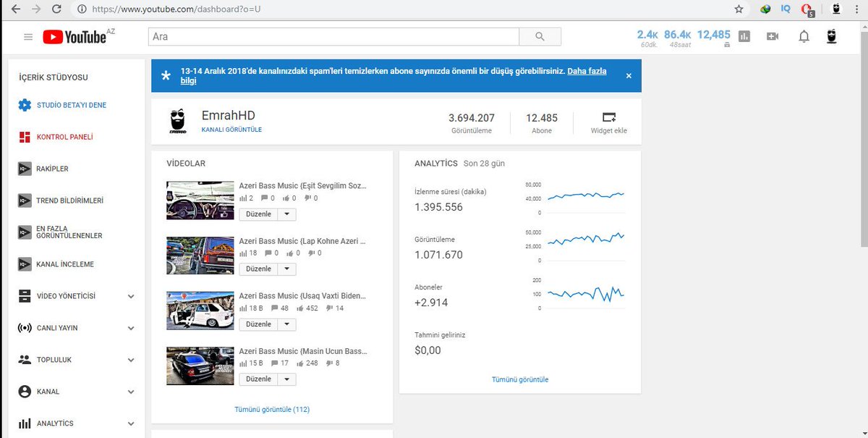
Task: Dismiss the blue spam notice banner
Action: point(629,75)
